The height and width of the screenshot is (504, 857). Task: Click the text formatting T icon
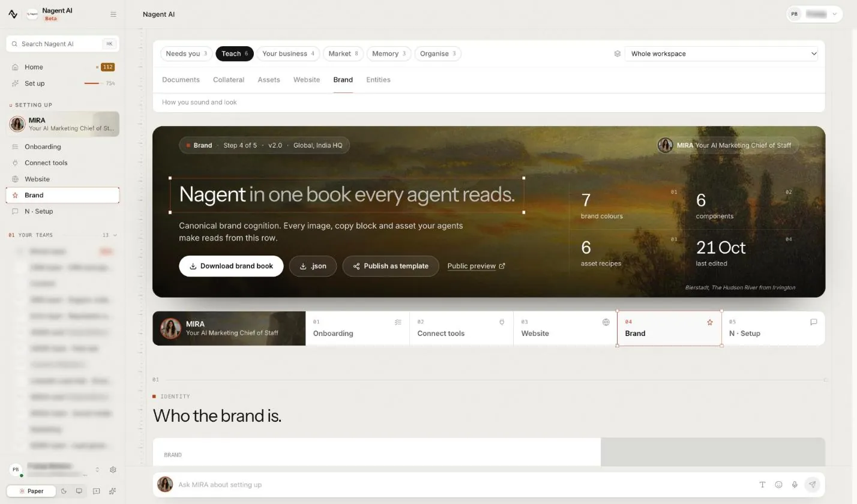[x=762, y=485]
